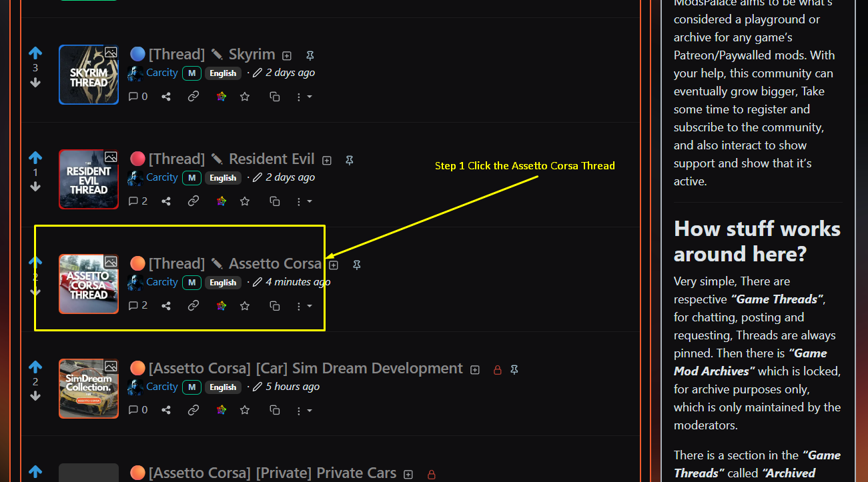868x482 pixels.
Task: Open fediverse link for Resident Evil thread
Action: coord(222,201)
